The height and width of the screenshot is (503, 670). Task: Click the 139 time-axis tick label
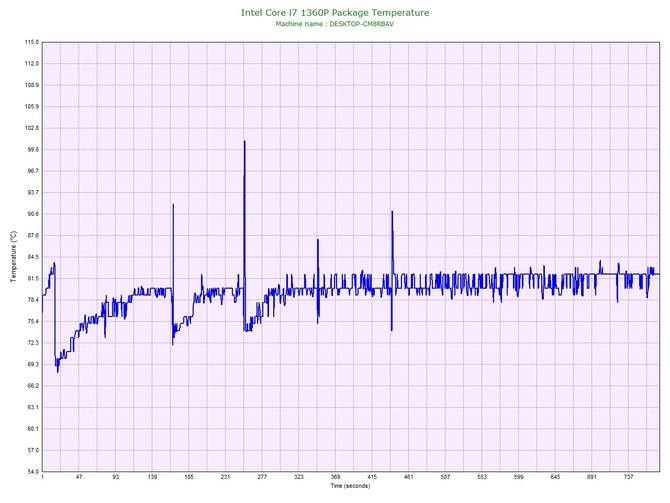(x=152, y=477)
